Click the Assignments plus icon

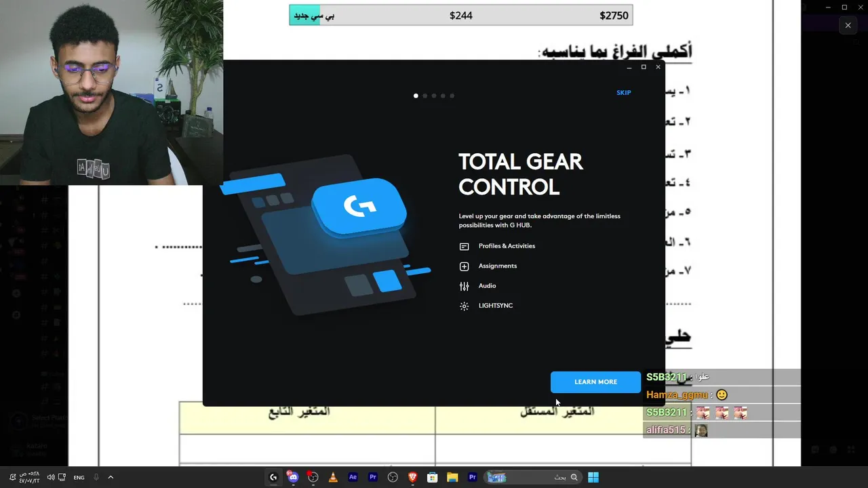[x=464, y=266]
